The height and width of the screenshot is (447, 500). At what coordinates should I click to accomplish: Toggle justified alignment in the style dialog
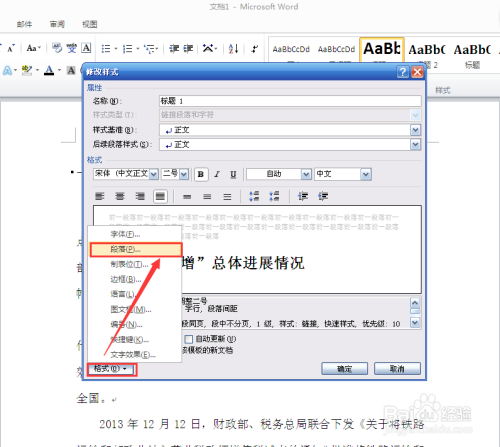[x=160, y=196]
